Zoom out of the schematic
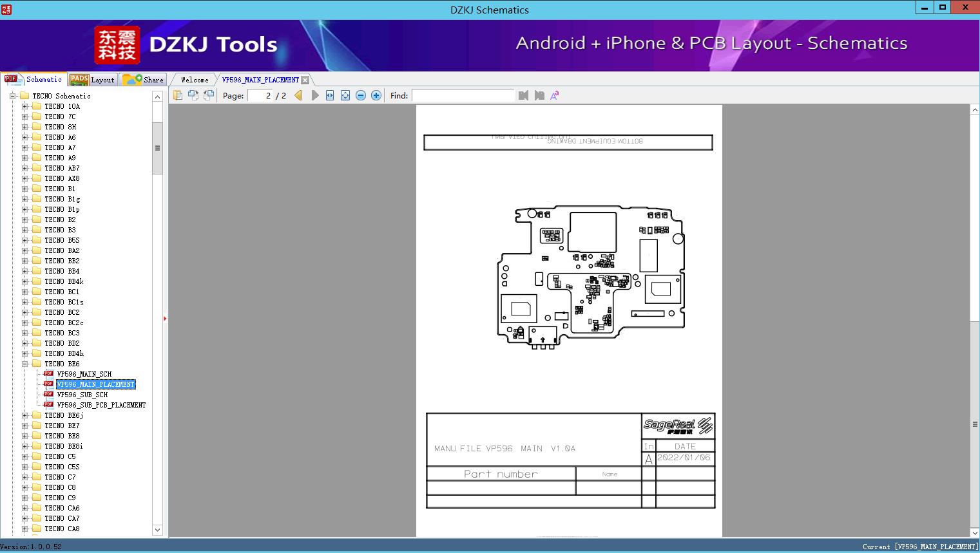 361,95
